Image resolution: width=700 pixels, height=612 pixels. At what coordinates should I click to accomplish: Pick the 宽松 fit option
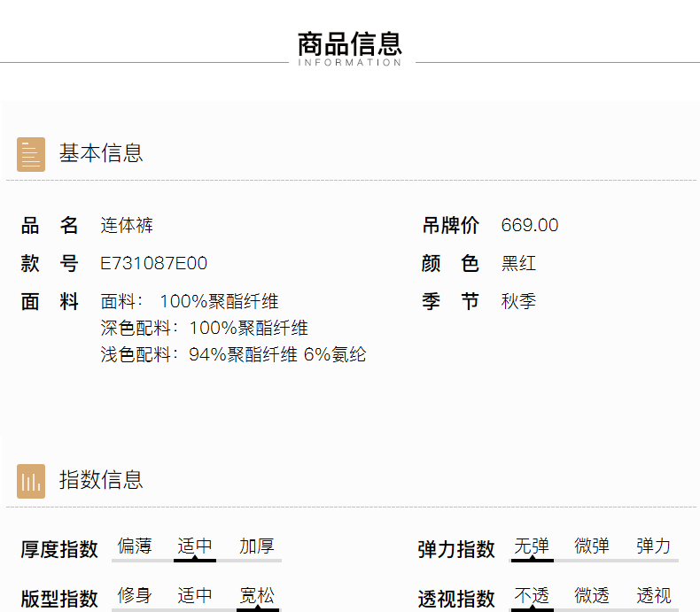coord(257,596)
